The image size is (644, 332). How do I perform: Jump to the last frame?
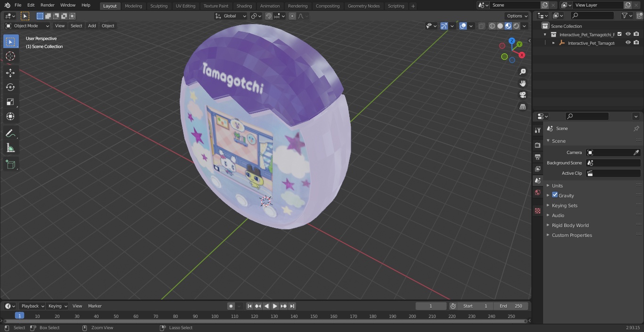coord(292,306)
